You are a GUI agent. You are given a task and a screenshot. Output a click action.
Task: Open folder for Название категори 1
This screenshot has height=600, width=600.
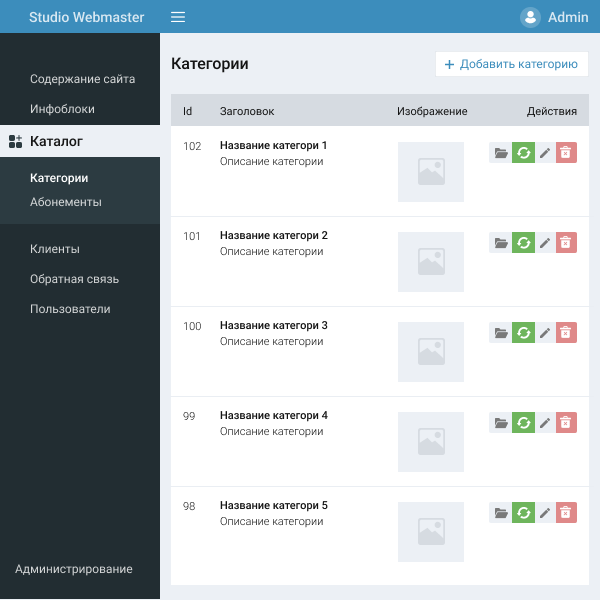click(x=501, y=153)
